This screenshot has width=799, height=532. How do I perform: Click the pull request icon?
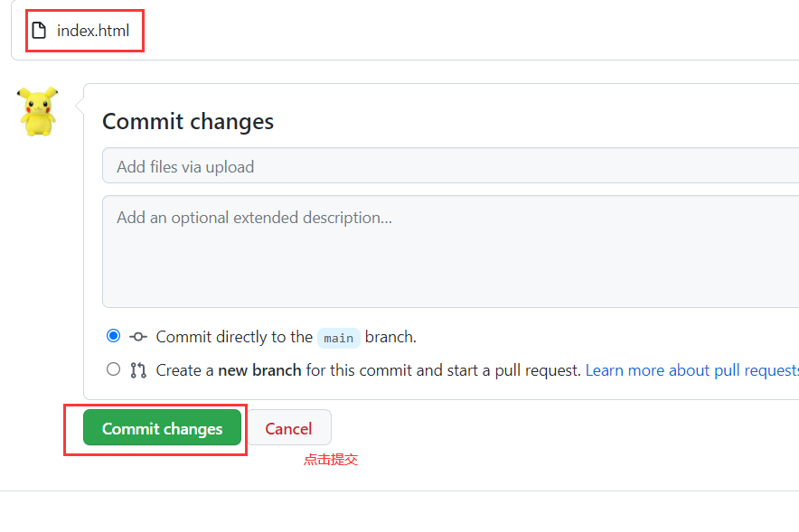click(x=138, y=370)
